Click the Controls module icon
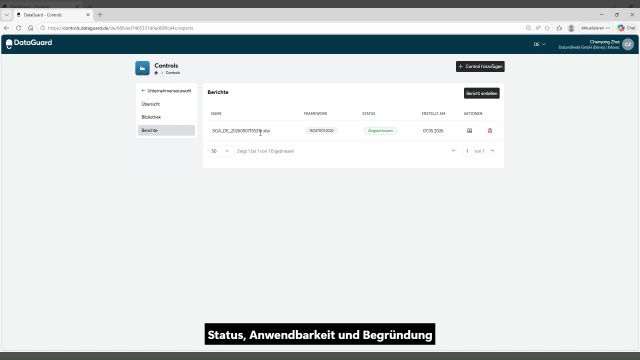This screenshot has height=360, width=640. [x=142, y=68]
